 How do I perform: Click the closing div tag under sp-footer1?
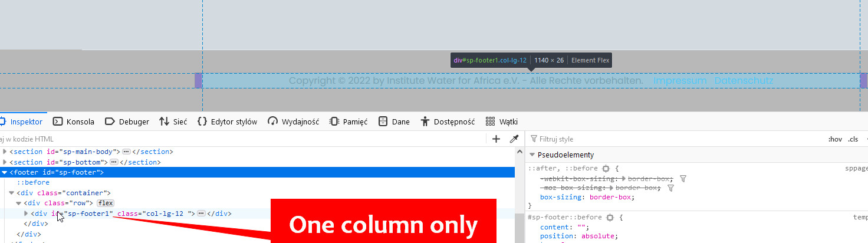35,223
